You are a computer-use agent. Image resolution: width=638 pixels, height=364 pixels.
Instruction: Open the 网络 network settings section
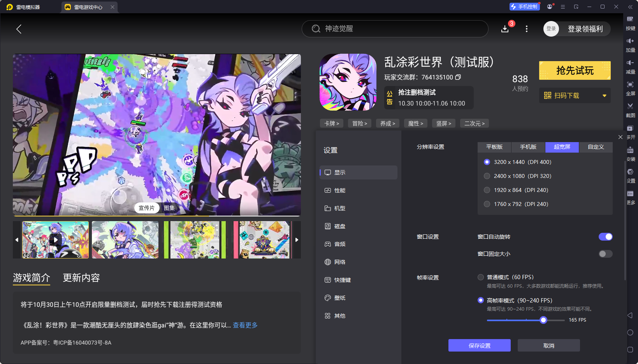click(339, 262)
